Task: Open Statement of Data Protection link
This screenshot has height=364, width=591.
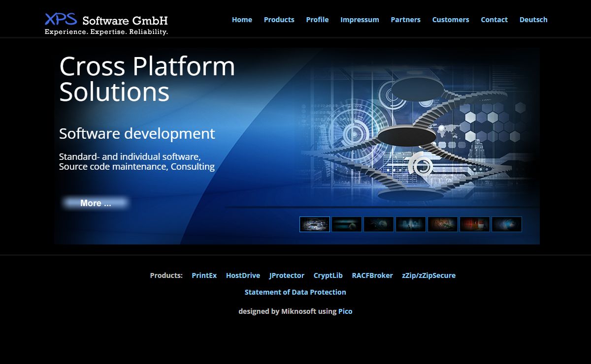Action: pyautogui.click(x=295, y=292)
